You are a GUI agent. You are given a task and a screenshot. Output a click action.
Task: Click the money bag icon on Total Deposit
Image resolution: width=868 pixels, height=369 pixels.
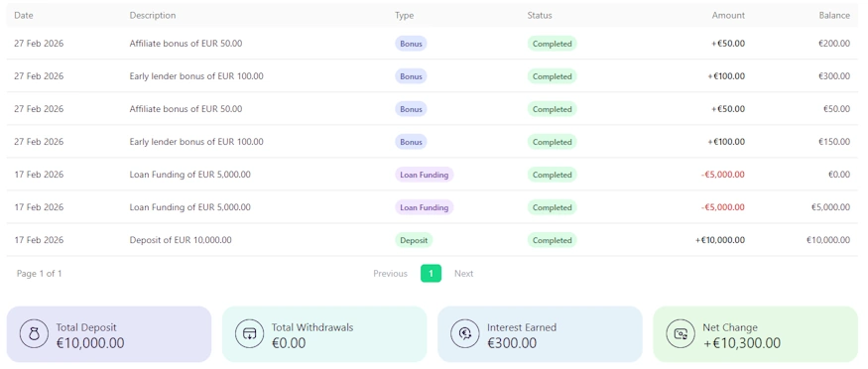pos(34,334)
